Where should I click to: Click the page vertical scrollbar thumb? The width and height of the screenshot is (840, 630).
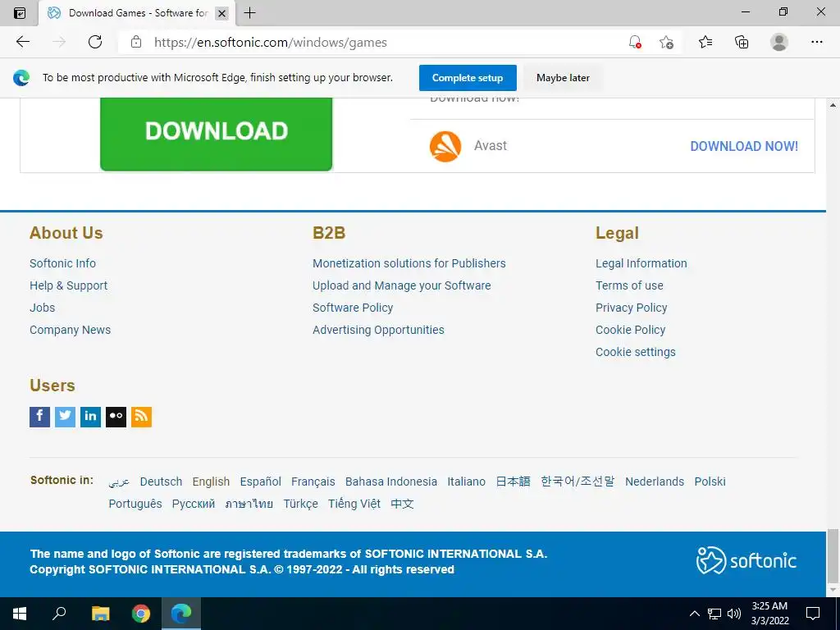pos(833,555)
